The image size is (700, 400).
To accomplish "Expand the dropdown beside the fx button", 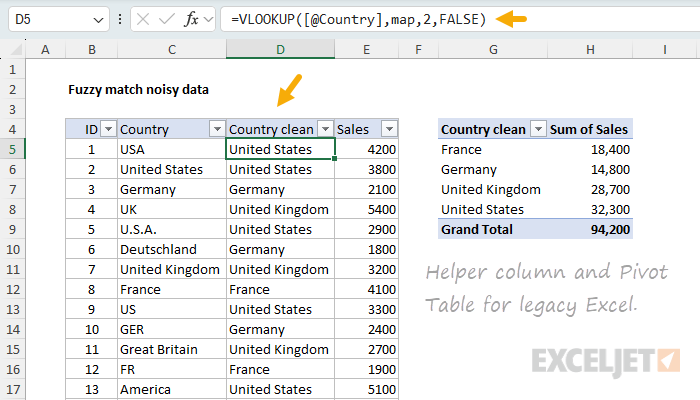I will coord(208,19).
